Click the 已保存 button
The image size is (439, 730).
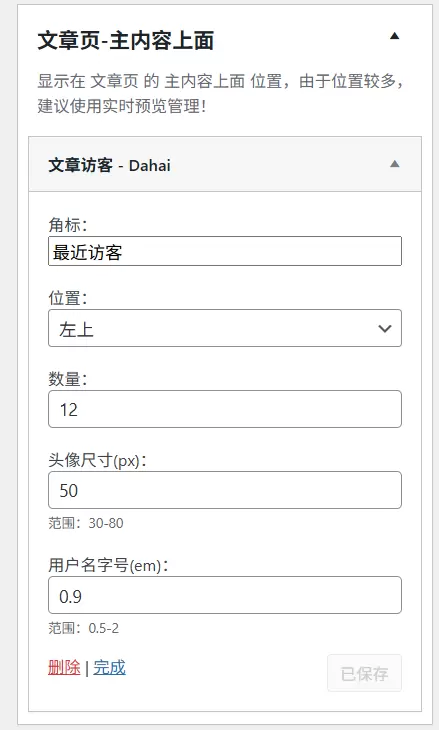click(365, 673)
